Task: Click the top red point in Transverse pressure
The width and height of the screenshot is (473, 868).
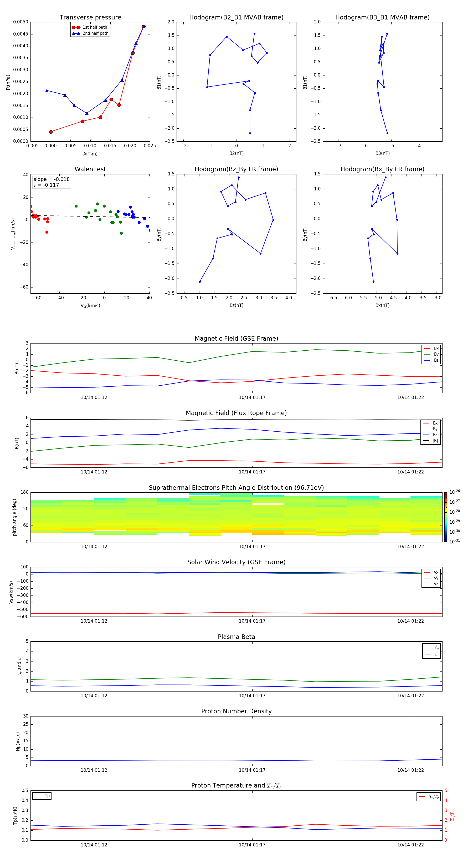Action: 144,26
